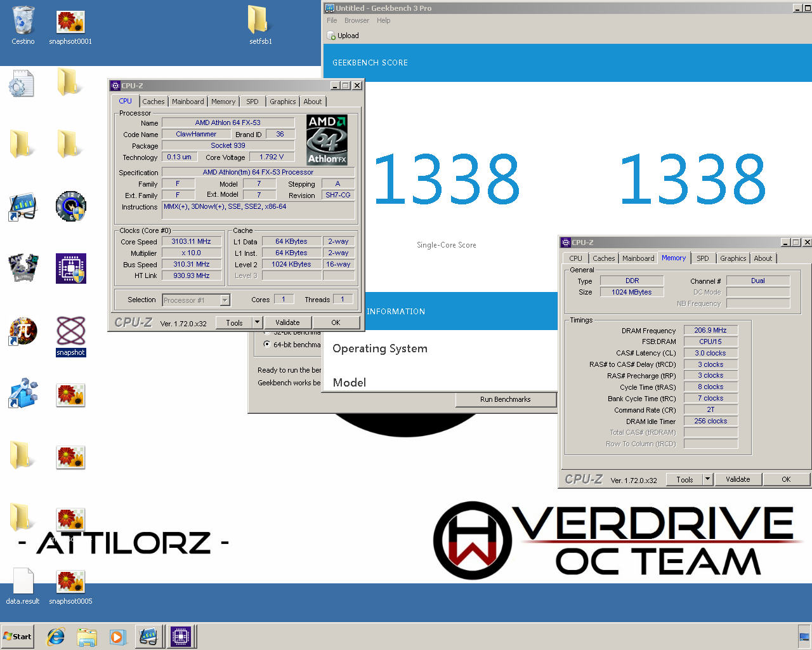This screenshot has height=650, width=812.
Task: Switch to CPU-Z taskbar button
Action: click(180, 636)
